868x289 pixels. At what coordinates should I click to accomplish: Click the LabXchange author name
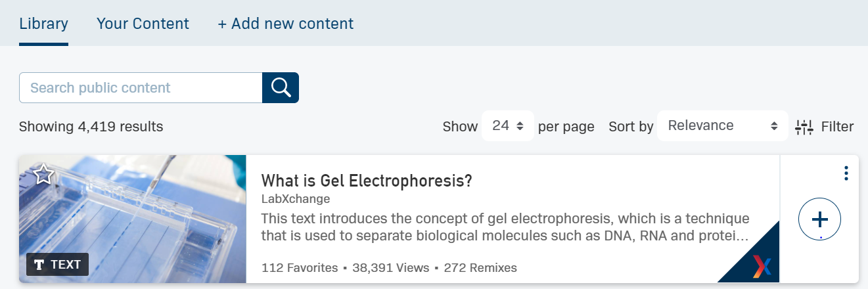(x=296, y=199)
